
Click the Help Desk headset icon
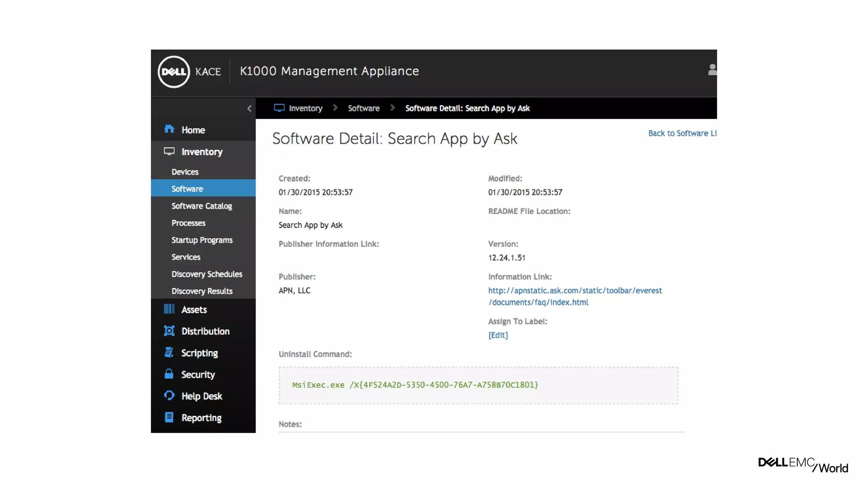tap(169, 396)
